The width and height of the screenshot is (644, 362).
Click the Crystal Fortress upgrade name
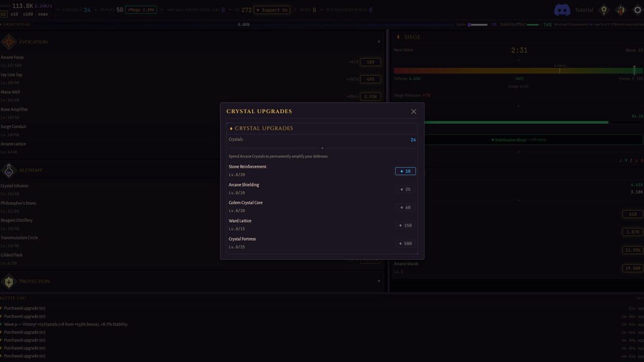[243, 239]
